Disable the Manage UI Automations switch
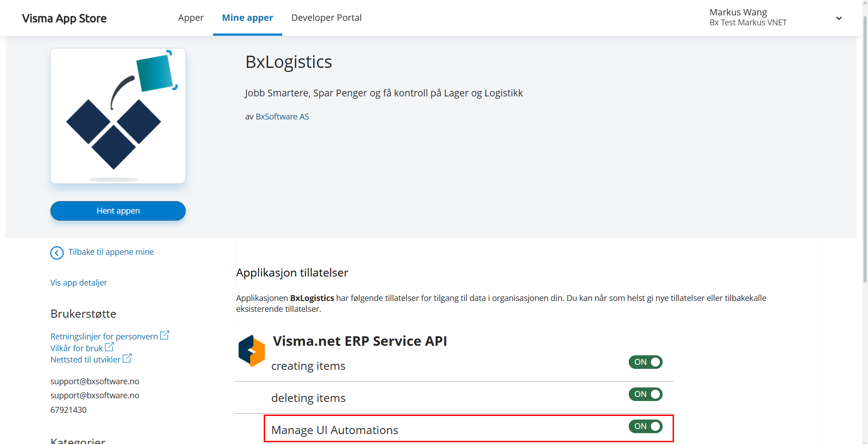 tap(645, 426)
